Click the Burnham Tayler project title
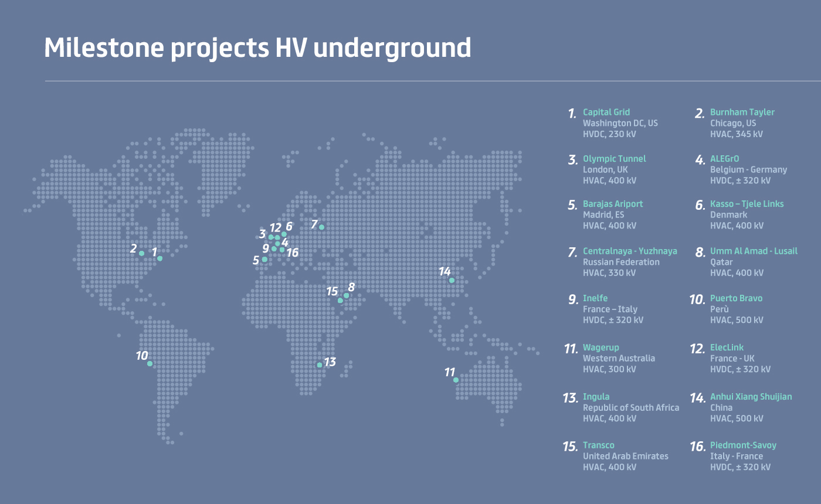This screenshot has height=504, width=821. tap(742, 112)
